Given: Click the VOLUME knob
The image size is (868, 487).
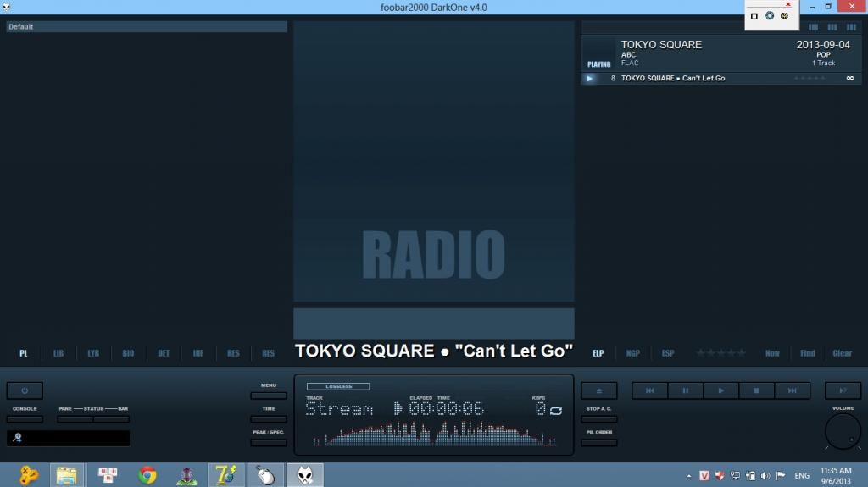Looking at the screenshot, I should pyautogui.click(x=843, y=431).
